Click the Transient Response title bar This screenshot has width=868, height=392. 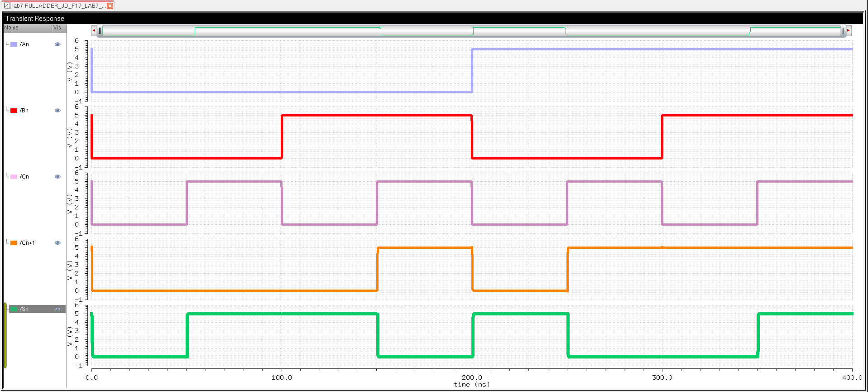click(433, 19)
